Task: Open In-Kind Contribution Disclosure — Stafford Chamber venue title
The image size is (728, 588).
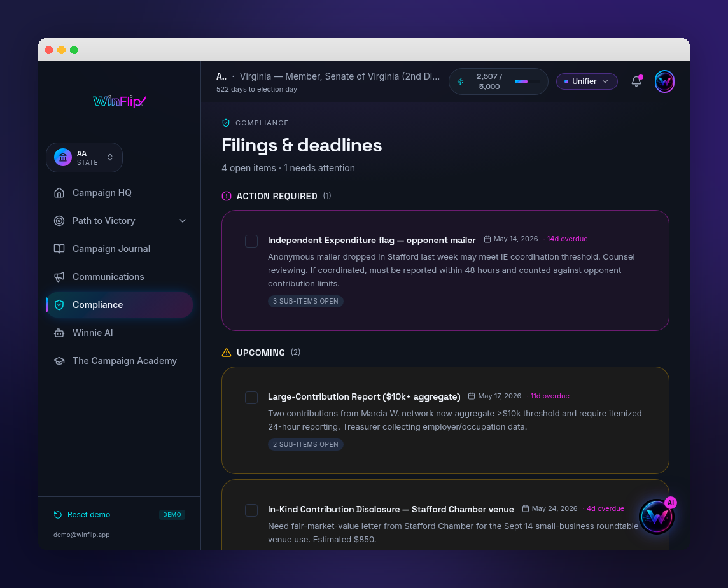Action: (391, 510)
